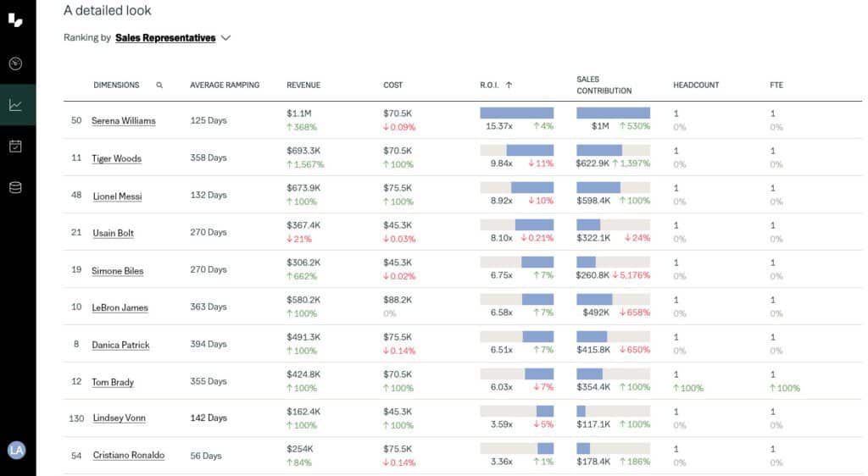
Task: Sort by the Revenue column header
Action: pos(303,85)
